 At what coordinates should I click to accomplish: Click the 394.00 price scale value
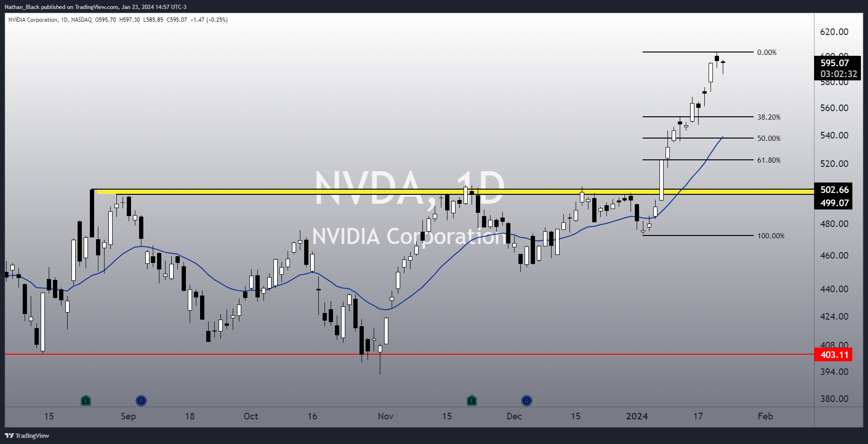pyautogui.click(x=834, y=372)
